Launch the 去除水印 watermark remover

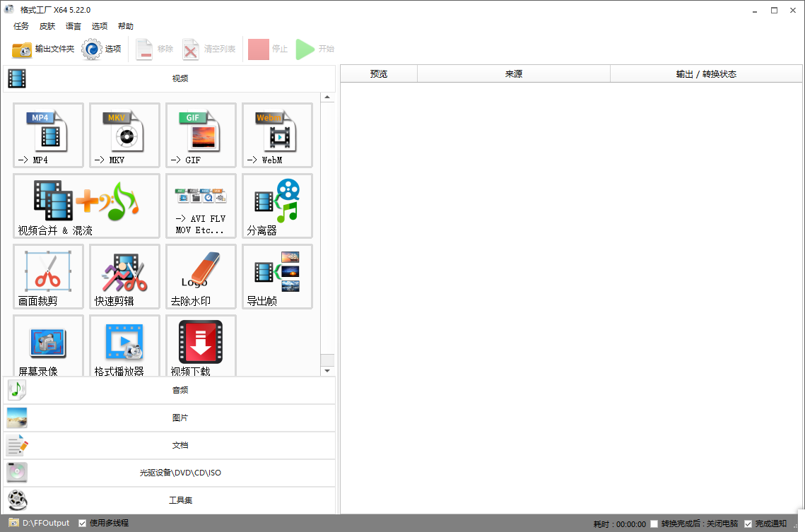(x=200, y=276)
